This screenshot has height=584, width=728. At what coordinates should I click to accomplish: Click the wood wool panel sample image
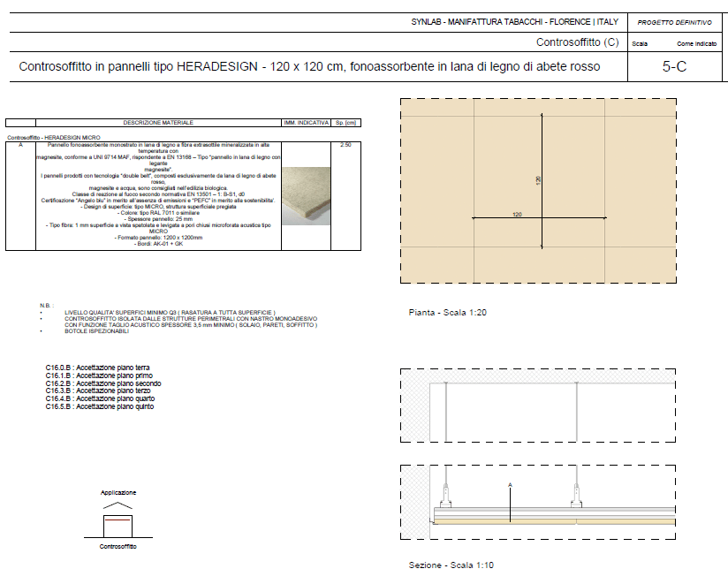[306, 195]
